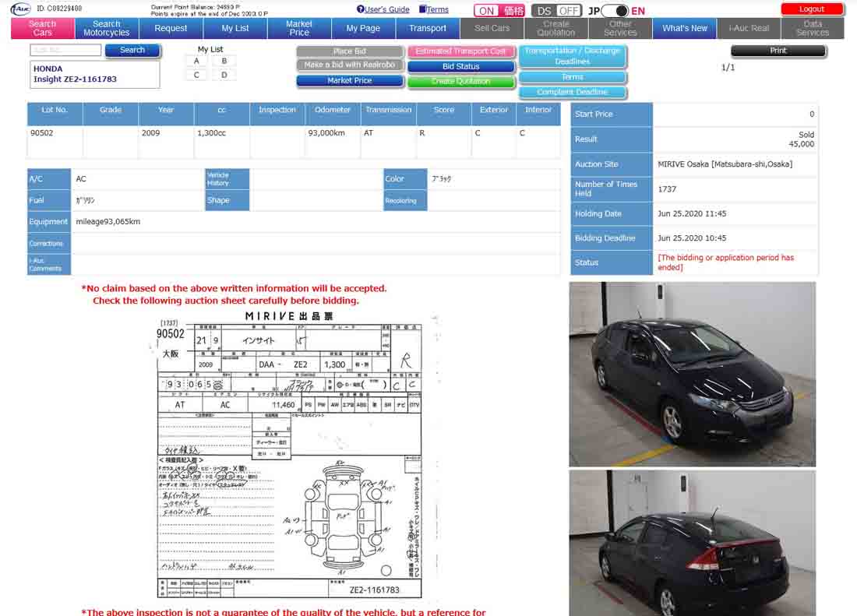Screen dimensions: 857x616
Task: Select My List box A
Action: [196, 61]
